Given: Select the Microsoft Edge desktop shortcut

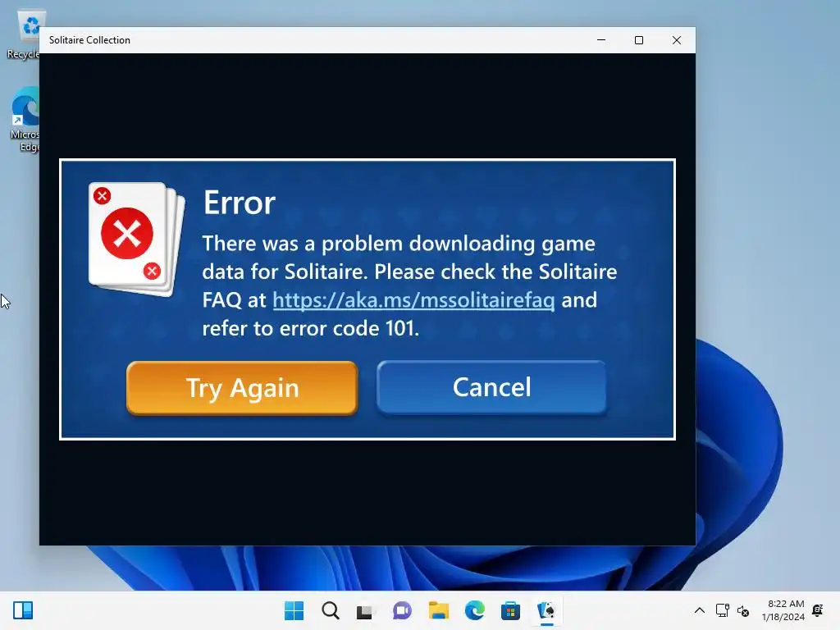Looking at the screenshot, I should coord(24,120).
